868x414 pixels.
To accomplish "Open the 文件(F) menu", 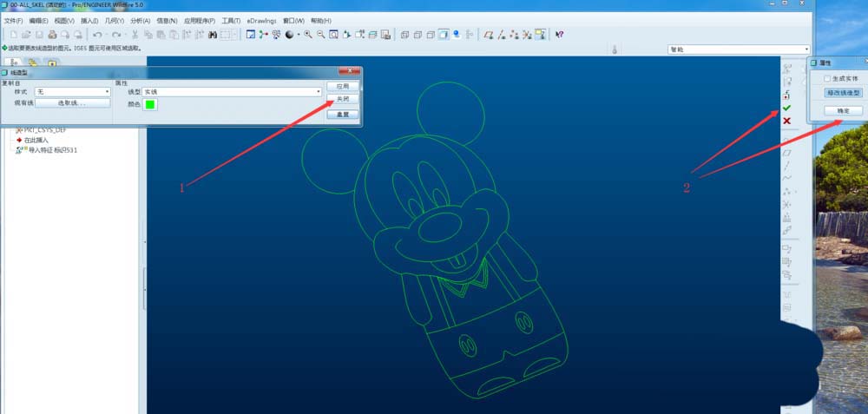I will [13, 21].
